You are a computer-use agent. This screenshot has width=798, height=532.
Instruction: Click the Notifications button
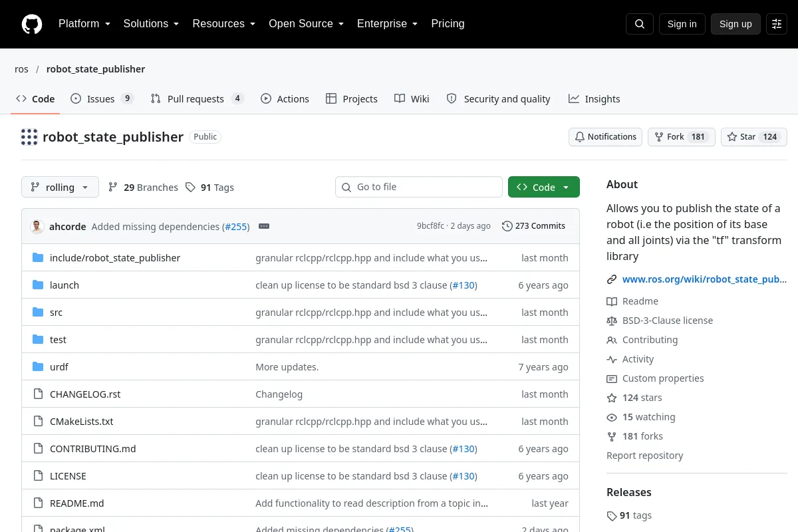605,137
